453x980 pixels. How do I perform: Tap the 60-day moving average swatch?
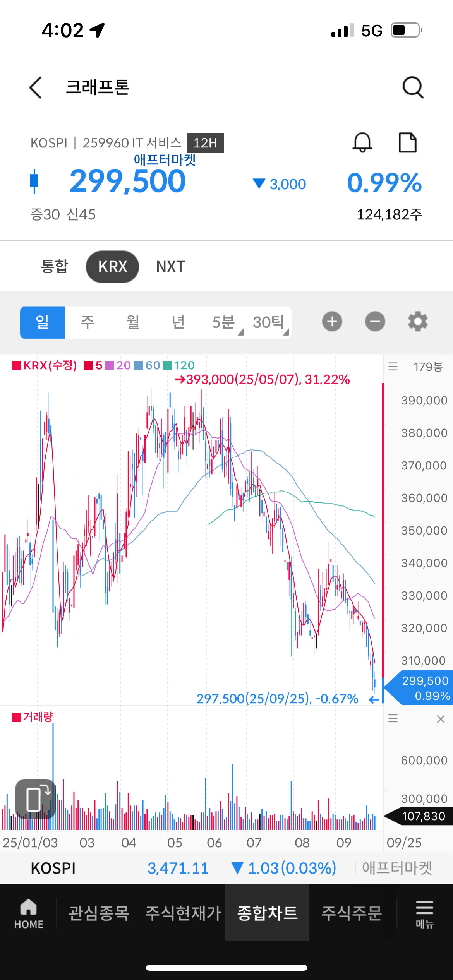tap(138, 365)
